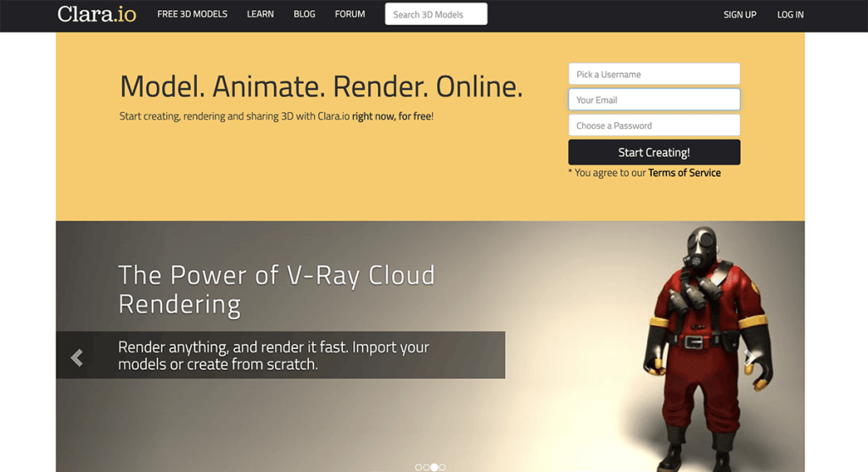Viewport: 868px width, 472px height.
Task: Click the Pick a Username field
Action: (653, 74)
